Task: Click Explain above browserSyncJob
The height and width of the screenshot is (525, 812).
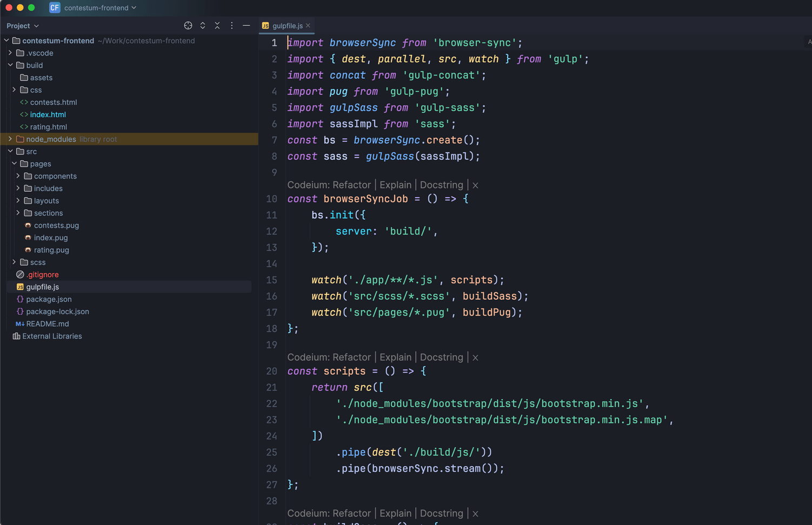Action: [395, 185]
